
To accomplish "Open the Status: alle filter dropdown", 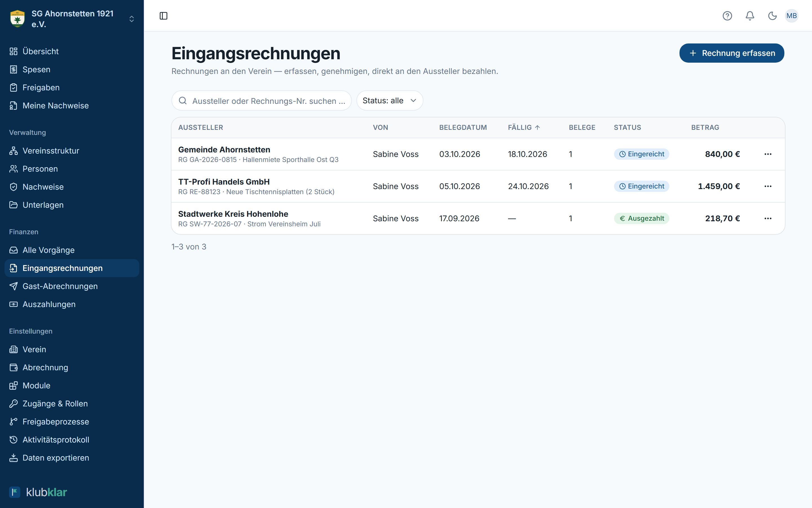I will click(390, 100).
